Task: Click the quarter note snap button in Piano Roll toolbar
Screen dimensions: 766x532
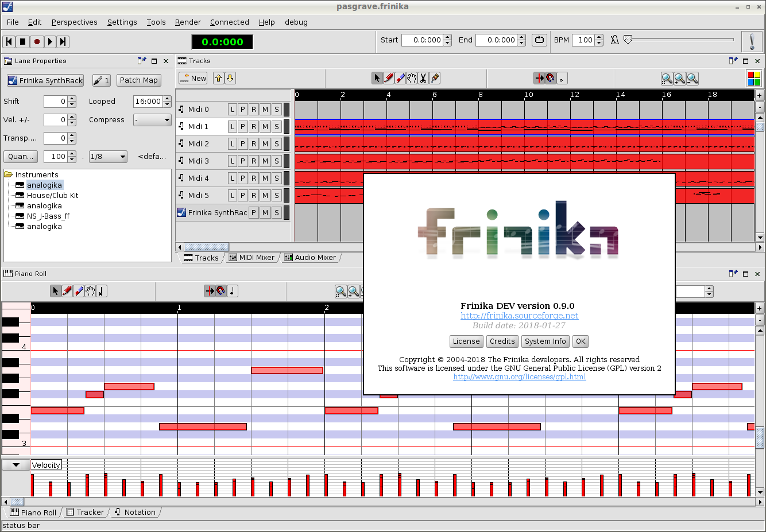Action: click(x=232, y=292)
